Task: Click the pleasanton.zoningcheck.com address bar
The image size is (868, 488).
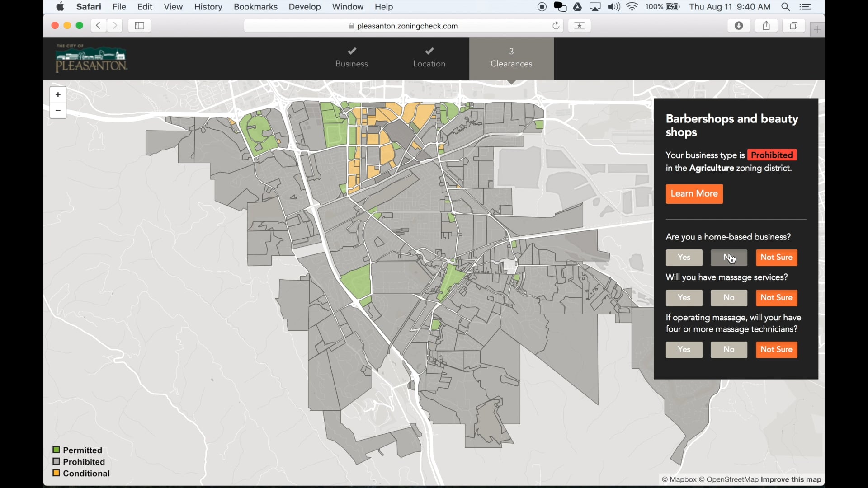Action: pos(407,26)
